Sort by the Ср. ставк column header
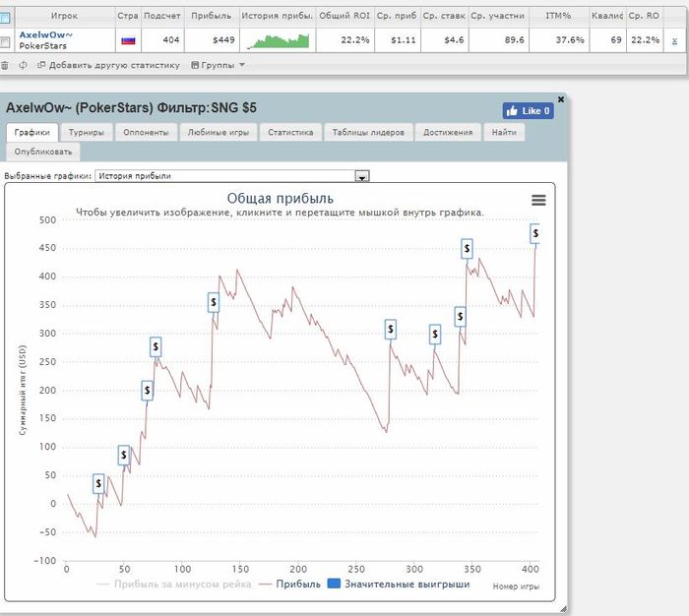The image size is (689, 616). coord(444,16)
